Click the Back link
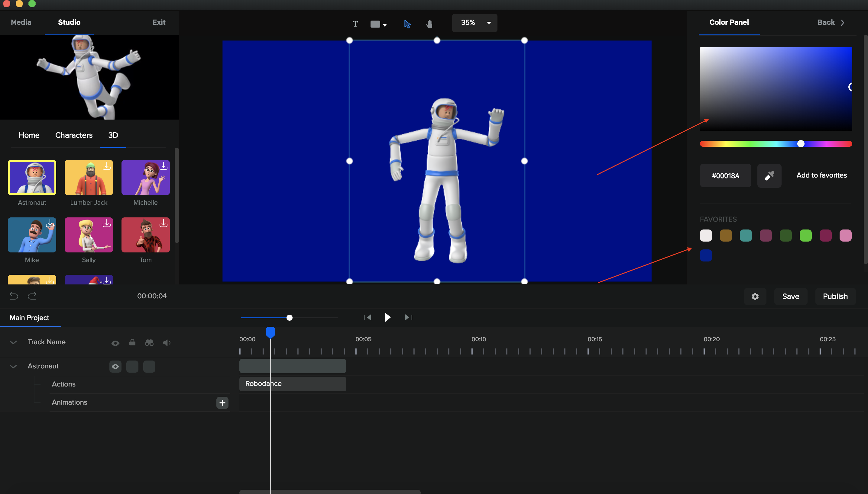 tap(826, 22)
